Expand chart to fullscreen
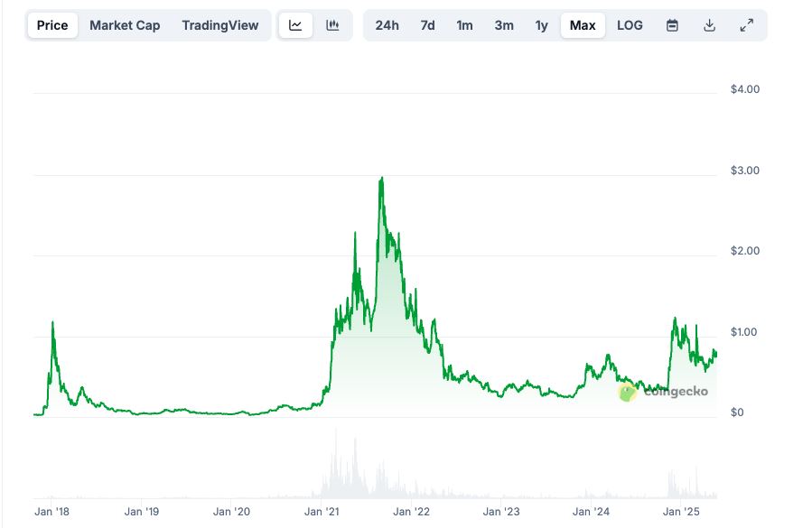The width and height of the screenshot is (812, 528). 747,25
